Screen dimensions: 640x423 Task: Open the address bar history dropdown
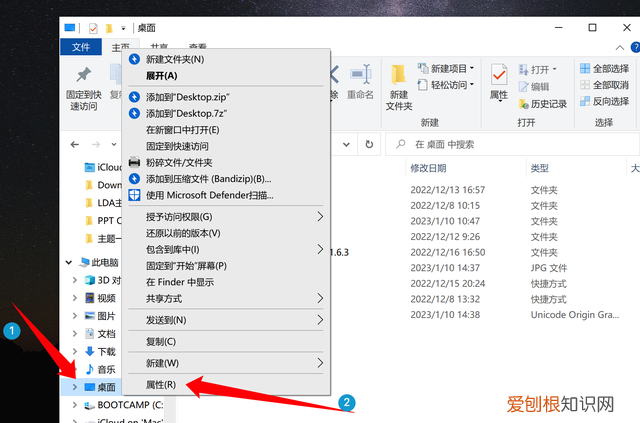[346, 144]
